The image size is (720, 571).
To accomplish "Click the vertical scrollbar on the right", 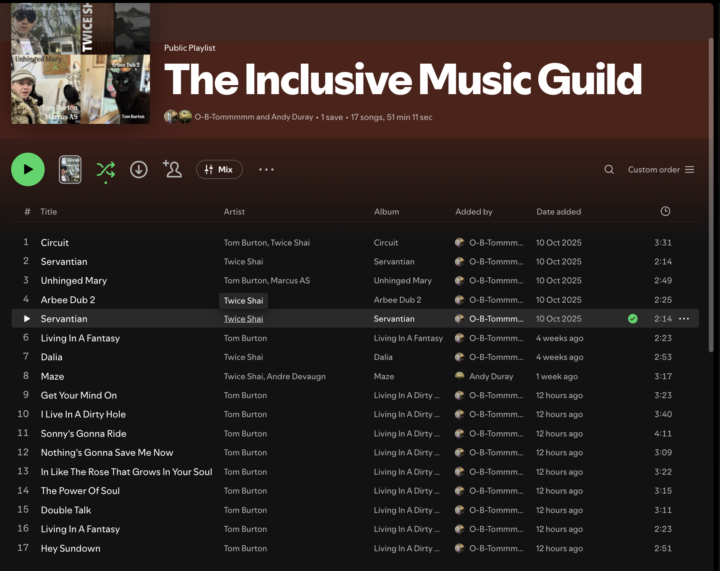I will tap(711, 195).
